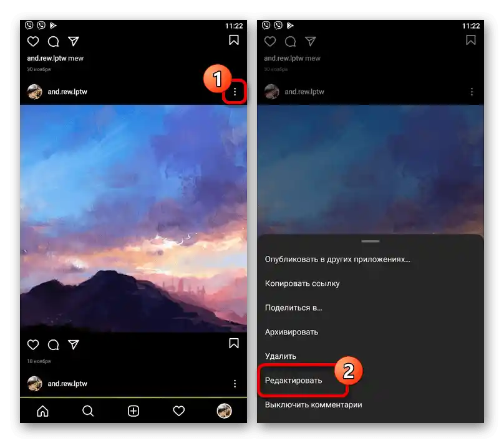Tap '18 ноября' date text
The width and height of the screenshot is (504, 443).
click(x=39, y=361)
